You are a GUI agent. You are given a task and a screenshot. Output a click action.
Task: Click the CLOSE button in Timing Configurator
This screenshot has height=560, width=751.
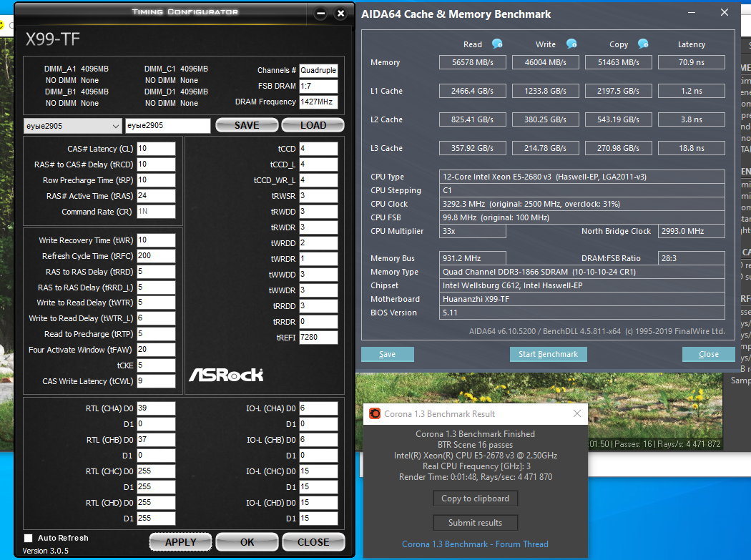[313, 542]
